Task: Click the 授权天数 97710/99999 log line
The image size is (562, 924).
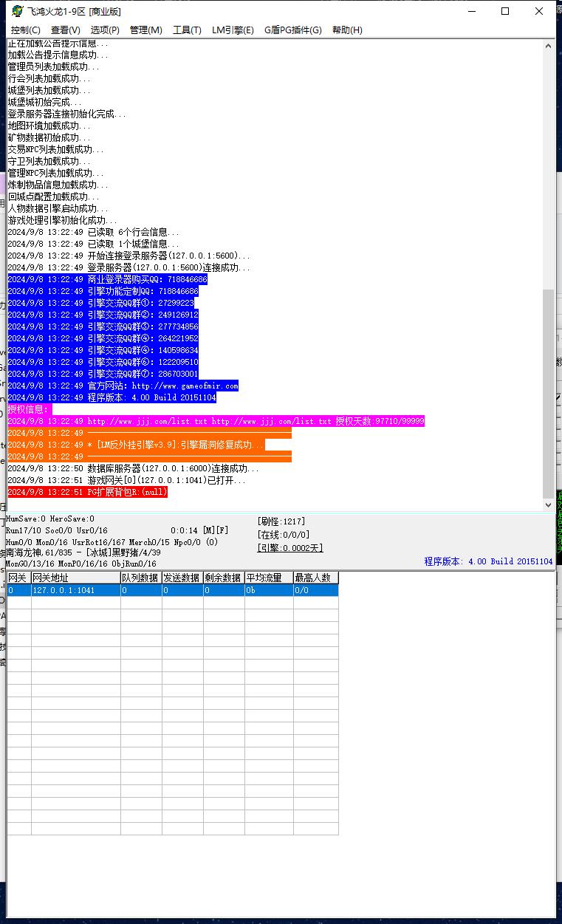Action: (x=216, y=421)
